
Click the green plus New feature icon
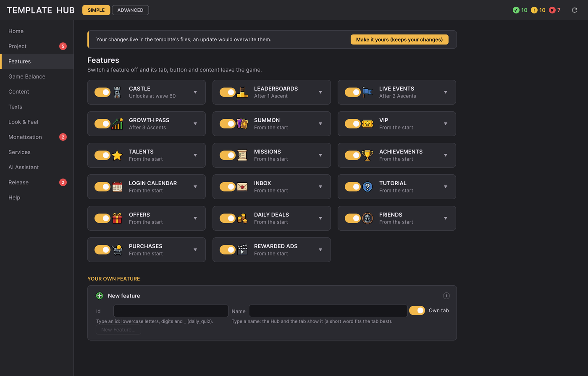100,296
